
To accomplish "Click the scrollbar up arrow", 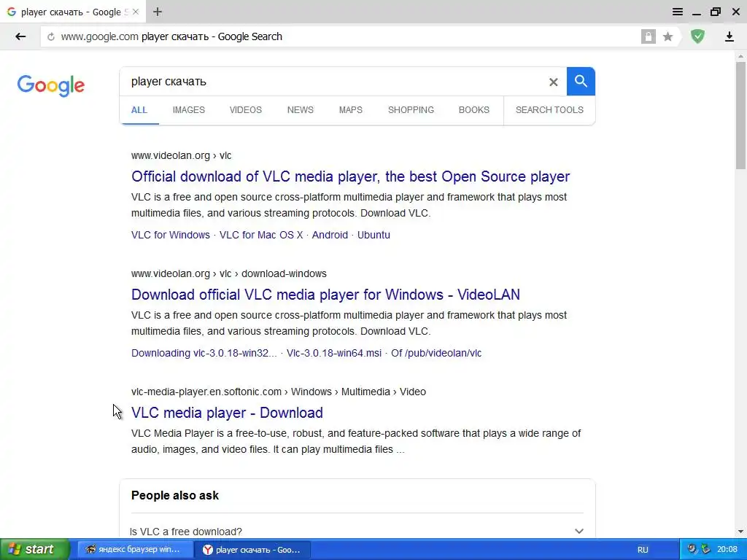I will 740,57.
